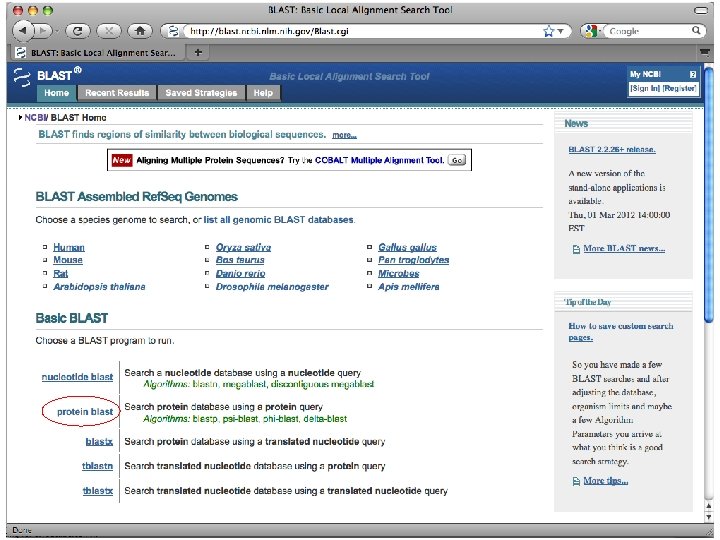Click the More BLAST news link
This screenshot has width=720, height=540.
point(624,248)
